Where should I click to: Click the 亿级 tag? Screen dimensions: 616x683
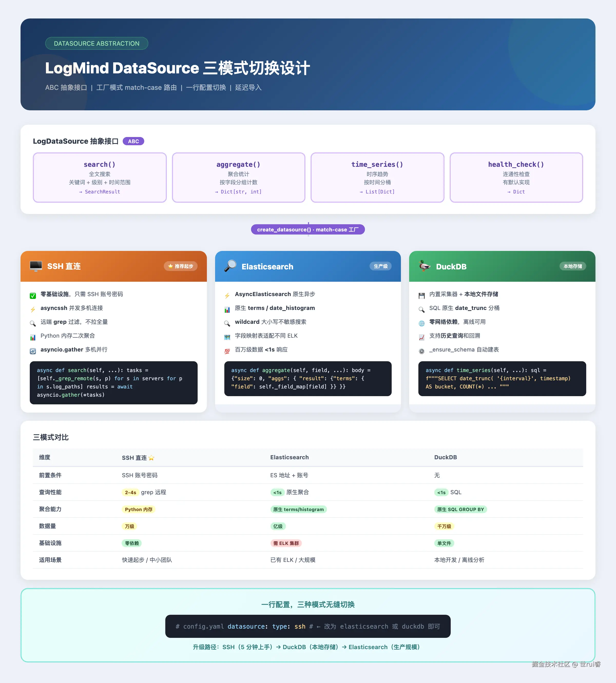click(x=278, y=526)
